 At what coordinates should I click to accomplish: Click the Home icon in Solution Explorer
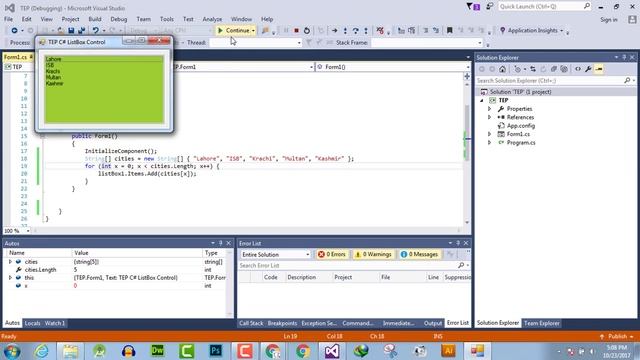click(502, 69)
